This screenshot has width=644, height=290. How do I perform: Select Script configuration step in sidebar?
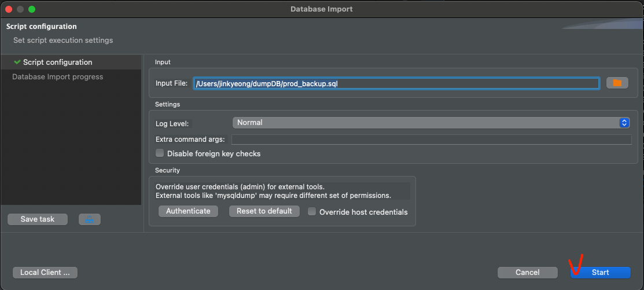coord(57,62)
